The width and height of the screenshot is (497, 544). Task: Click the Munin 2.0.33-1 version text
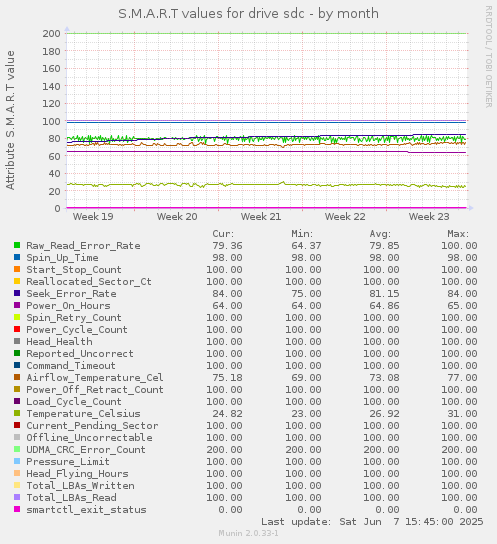248,533
